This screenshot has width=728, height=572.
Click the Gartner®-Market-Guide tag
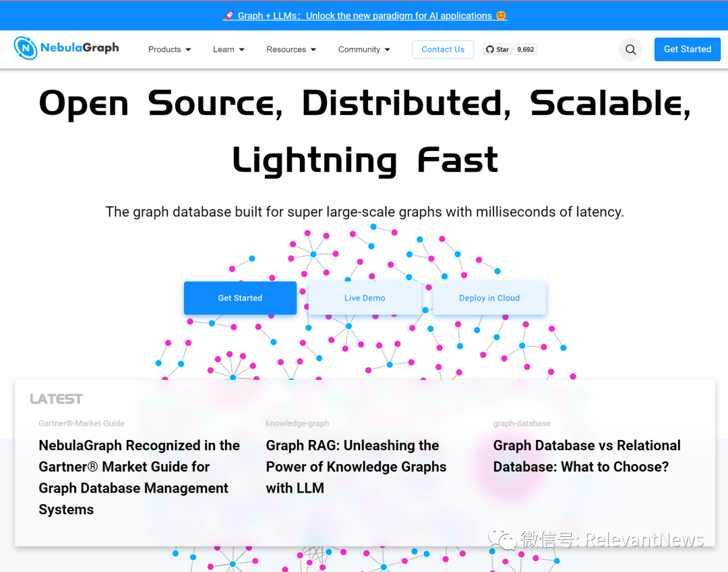tap(82, 423)
